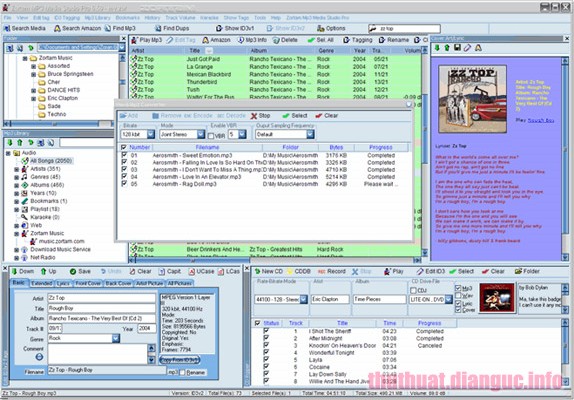This screenshot has height=400, width=574.
Task: Click Copy From ID3v1 button
Action: click(x=180, y=360)
